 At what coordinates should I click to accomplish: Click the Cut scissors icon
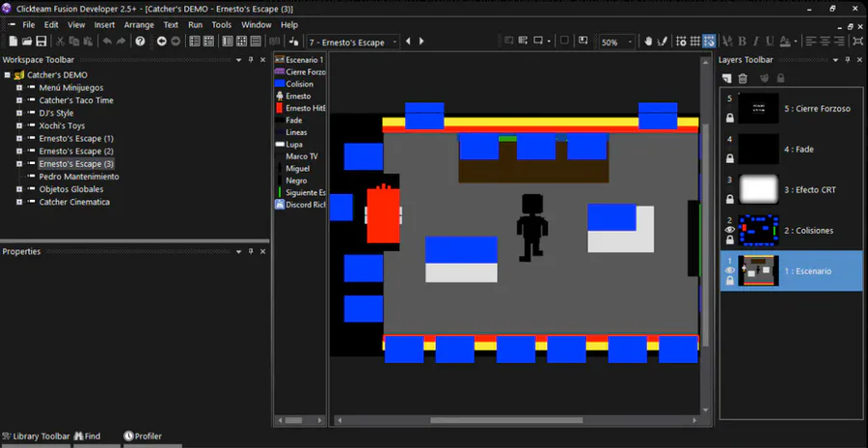click(60, 41)
